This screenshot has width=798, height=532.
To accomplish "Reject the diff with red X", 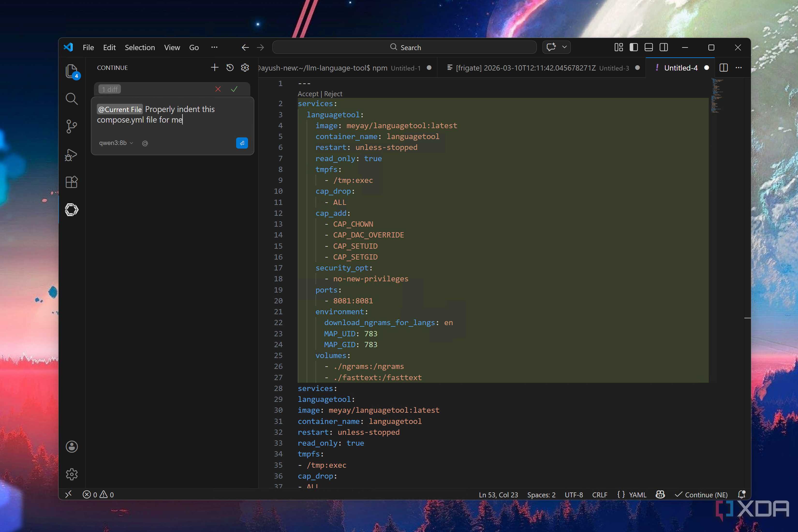I will click(218, 89).
